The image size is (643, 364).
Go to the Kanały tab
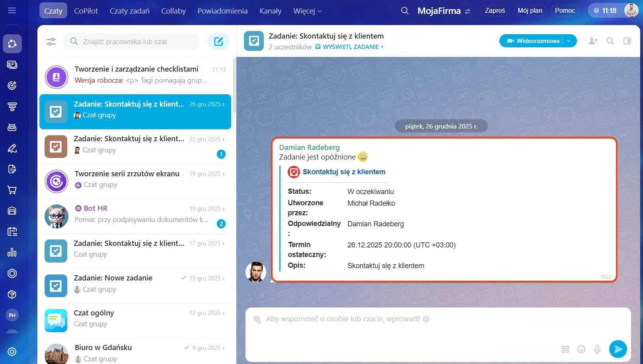270,11
